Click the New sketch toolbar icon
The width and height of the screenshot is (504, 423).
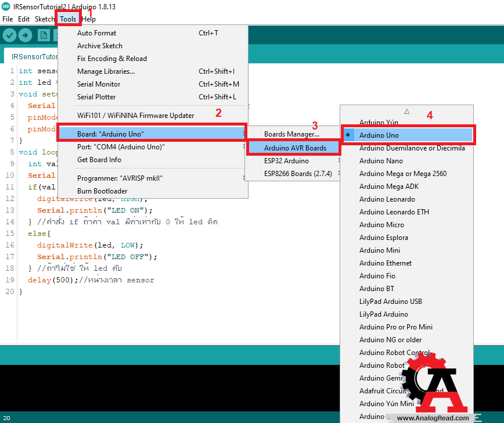(x=44, y=35)
